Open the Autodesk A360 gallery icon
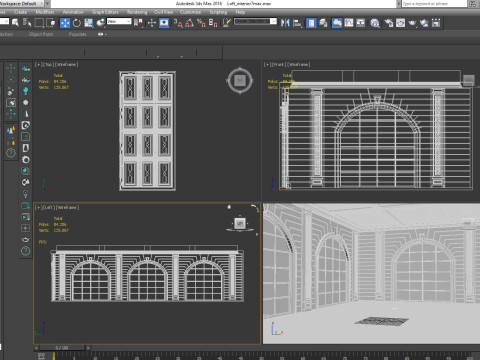The height and width of the screenshot is (360, 480). 436,23
